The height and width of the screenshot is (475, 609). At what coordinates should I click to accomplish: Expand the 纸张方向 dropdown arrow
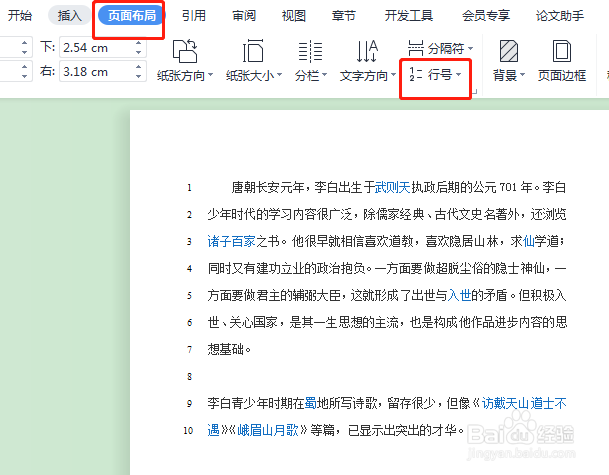coord(211,75)
